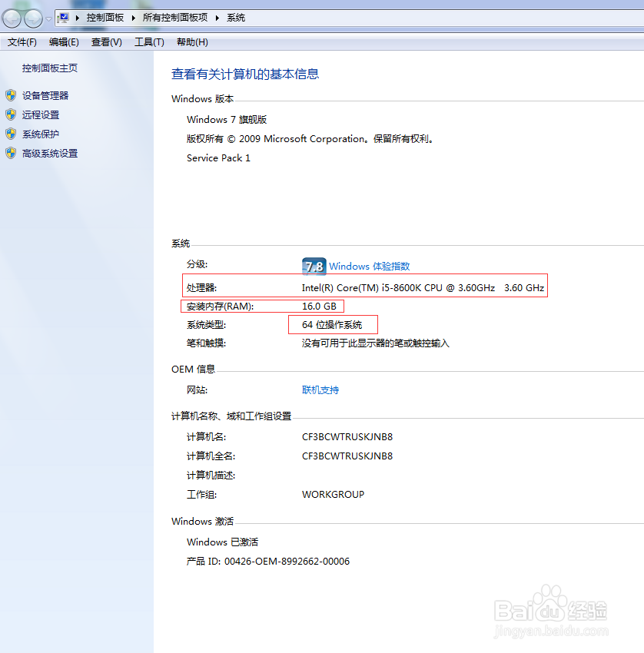Go to 所有控制面板项 breadcrumb
Screen dimensions: 644x653
175,18
